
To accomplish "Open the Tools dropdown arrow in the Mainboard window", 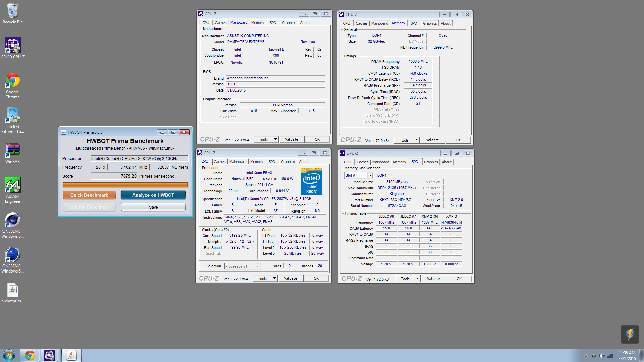I will pos(275,139).
